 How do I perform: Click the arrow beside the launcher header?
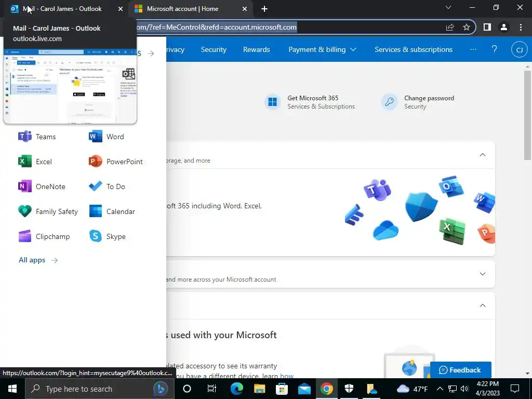coord(151,54)
